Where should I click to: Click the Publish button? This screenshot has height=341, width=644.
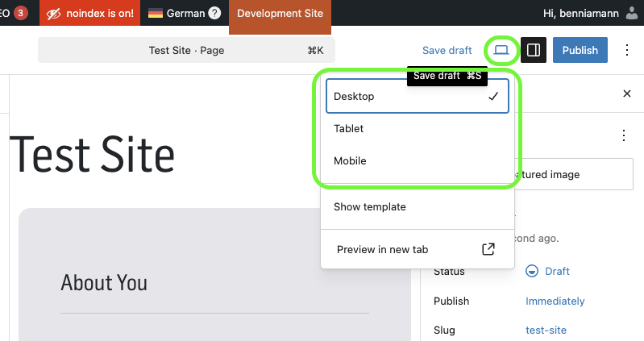pos(580,50)
